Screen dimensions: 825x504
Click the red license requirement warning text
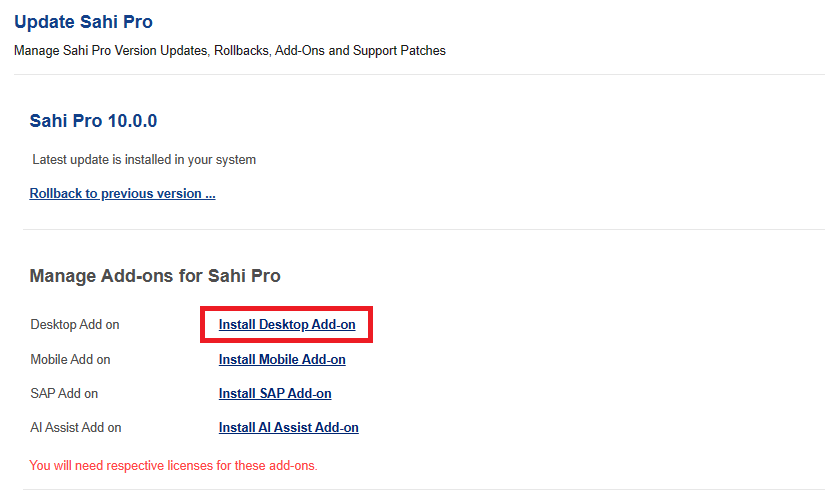click(x=173, y=465)
